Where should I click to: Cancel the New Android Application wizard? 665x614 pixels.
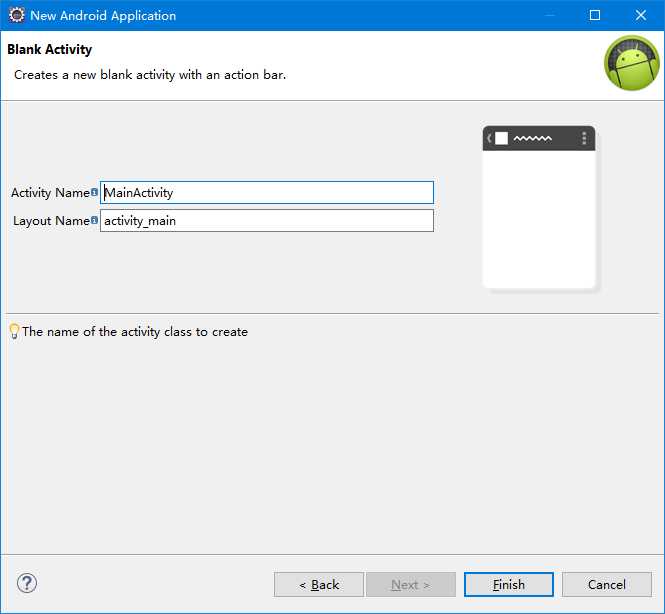point(606,584)
